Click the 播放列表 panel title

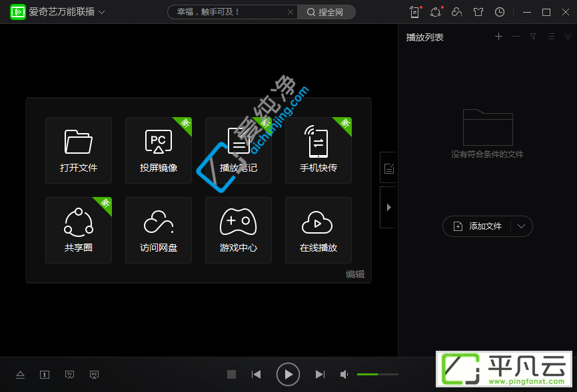[x=424, y=37]
